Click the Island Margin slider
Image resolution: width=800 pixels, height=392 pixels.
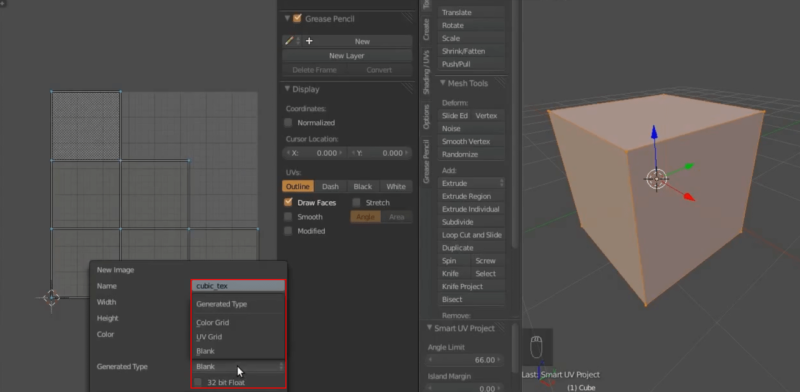465,388
